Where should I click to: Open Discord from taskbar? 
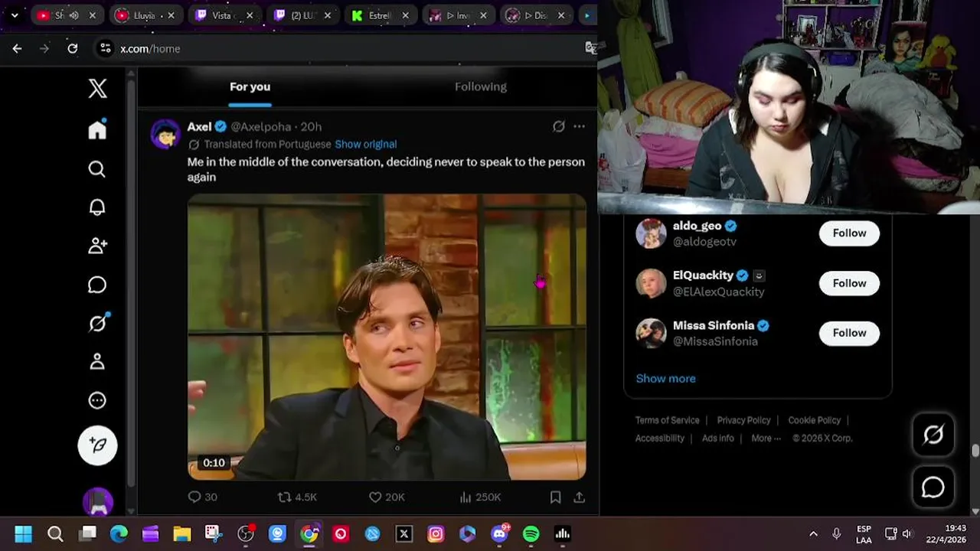point(499,533)
